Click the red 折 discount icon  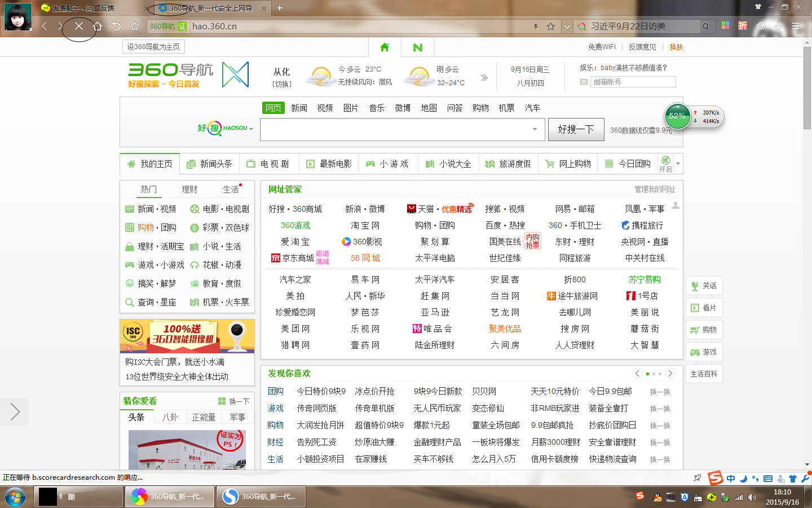pyautogui.click(x=743, y=25)
